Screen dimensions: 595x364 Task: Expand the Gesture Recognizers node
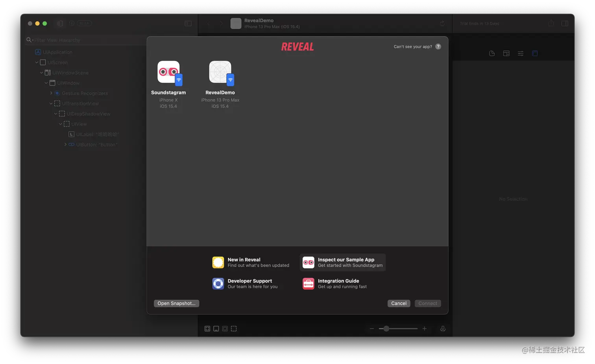(x=51, y=93)
